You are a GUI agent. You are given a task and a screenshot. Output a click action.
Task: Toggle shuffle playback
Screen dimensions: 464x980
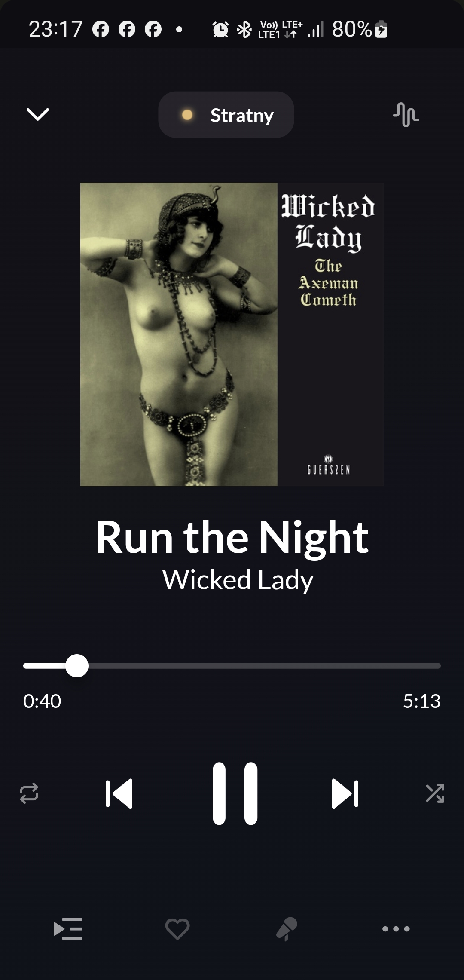tap(435, 793)
